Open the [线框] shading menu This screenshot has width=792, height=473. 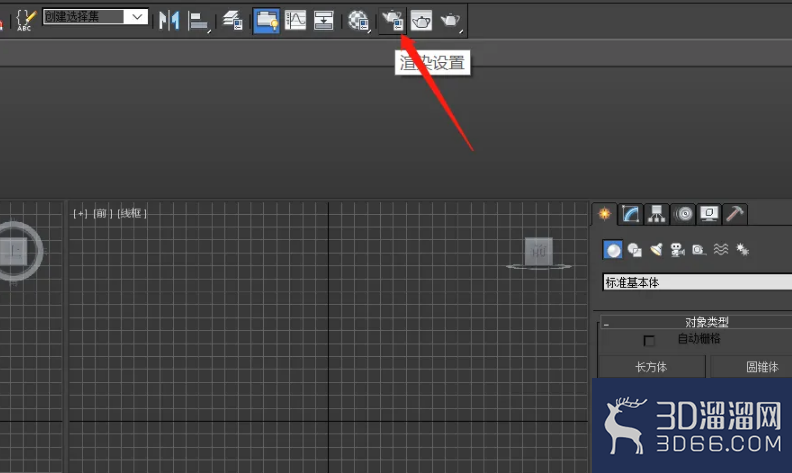point(132,214)
